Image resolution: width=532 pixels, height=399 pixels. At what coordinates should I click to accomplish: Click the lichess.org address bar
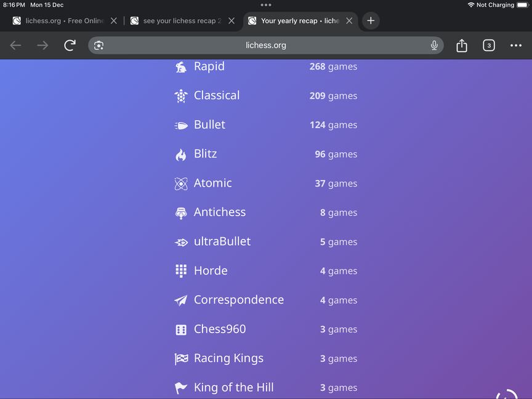pyautogui.click(x=266, y=46)
